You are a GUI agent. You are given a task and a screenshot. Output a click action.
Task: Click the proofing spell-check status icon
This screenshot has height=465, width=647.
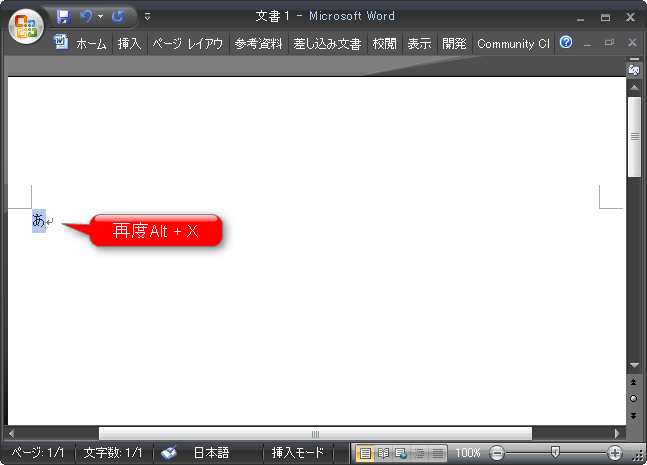169,453
